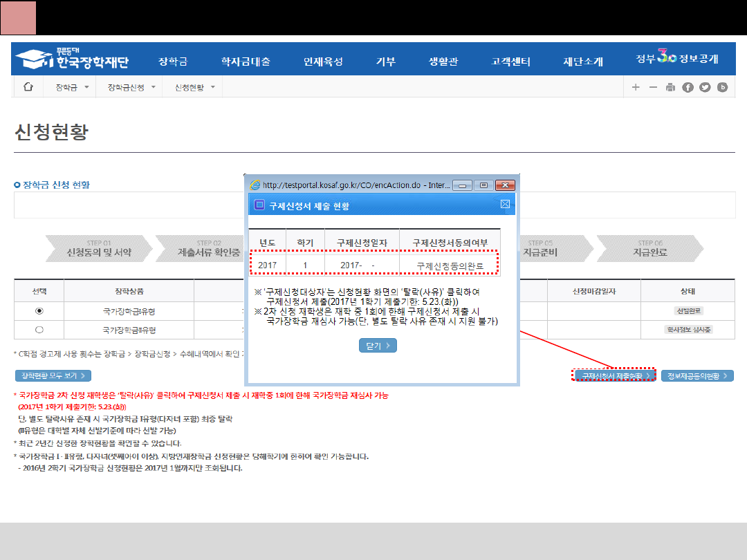
Task: Click the minus zoom-out icon
Action: [652, 87]
